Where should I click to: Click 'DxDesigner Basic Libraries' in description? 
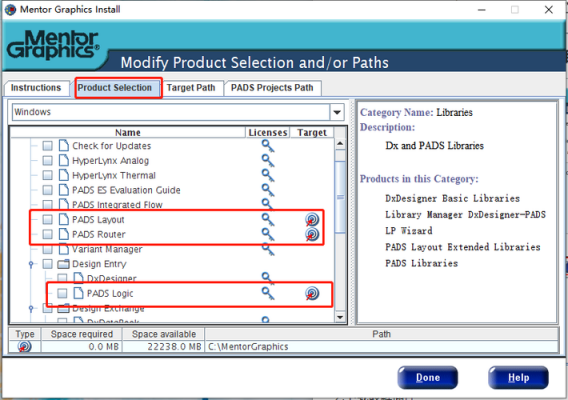click(452, 199)
